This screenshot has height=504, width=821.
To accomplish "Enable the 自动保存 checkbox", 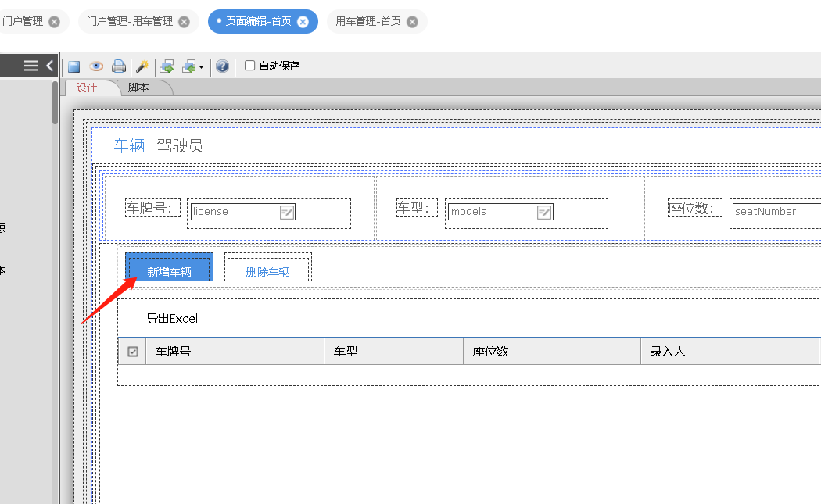I will click(x=249, y=66).
